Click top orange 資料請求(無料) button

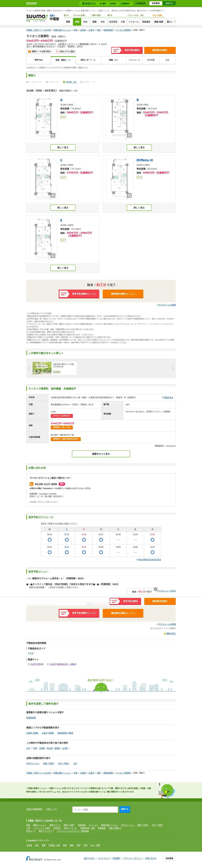click(x=160, y=50)
